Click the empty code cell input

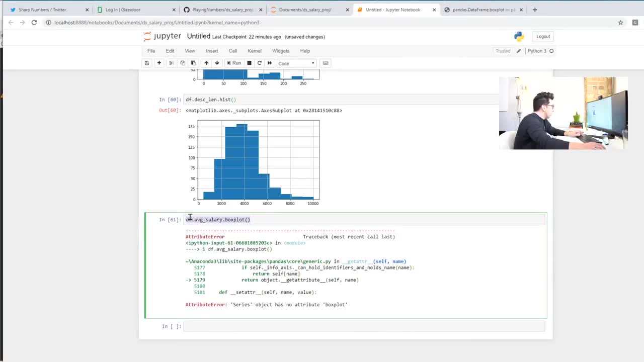(x=364, y=326)
